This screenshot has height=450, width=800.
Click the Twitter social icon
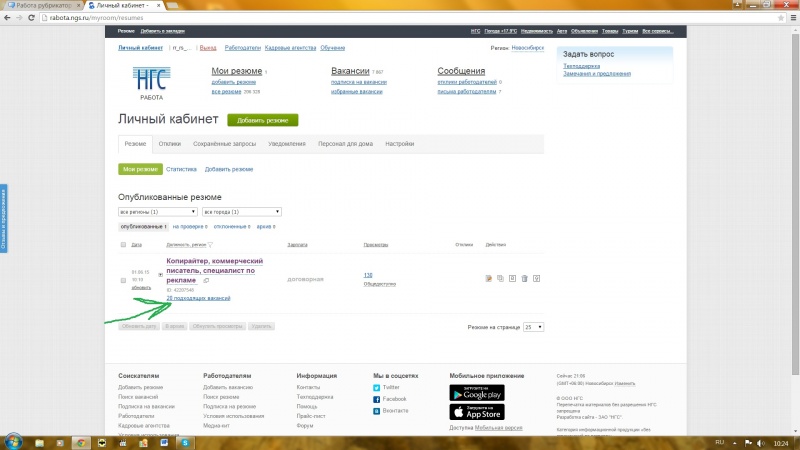coord(376,386)
